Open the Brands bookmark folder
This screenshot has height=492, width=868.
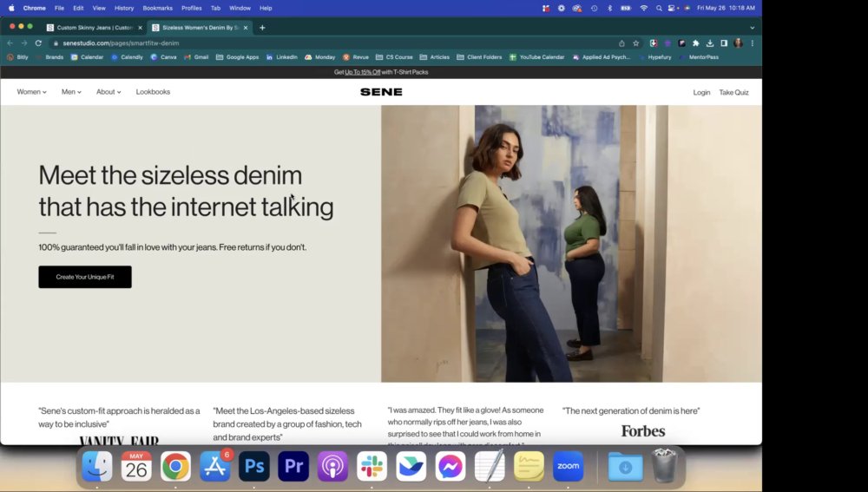(50, 57)
